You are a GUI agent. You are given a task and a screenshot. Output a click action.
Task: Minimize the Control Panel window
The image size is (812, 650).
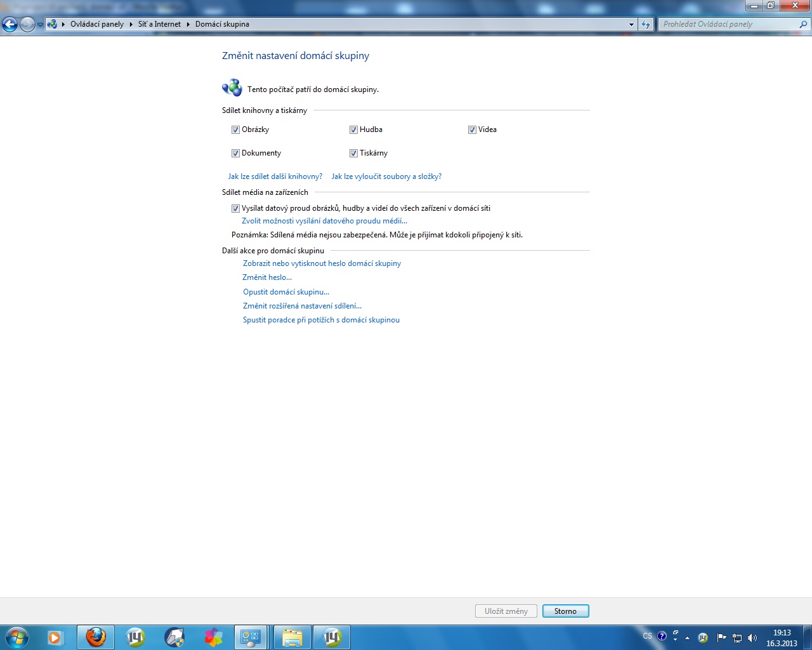coord(754,5)
